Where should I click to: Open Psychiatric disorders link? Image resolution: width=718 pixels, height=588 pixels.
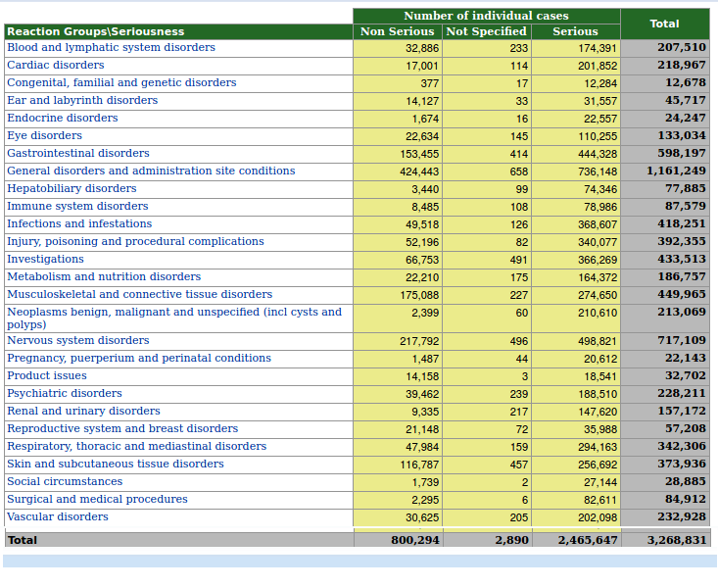[65, 394]
